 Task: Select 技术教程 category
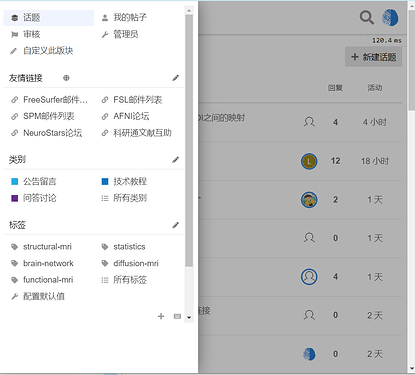[124, 181]
